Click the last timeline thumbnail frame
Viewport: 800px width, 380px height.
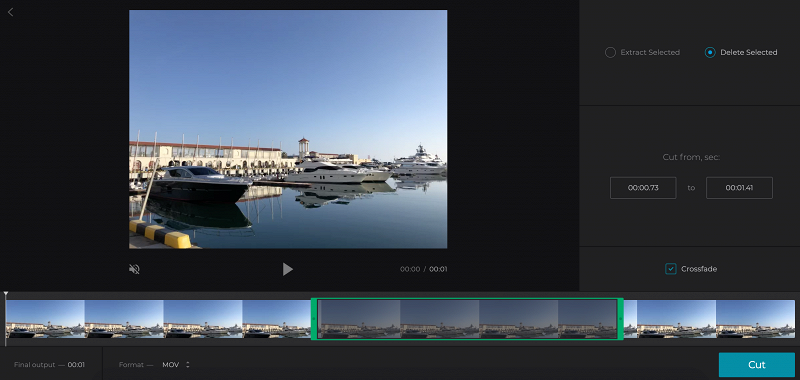coord(755,319)
